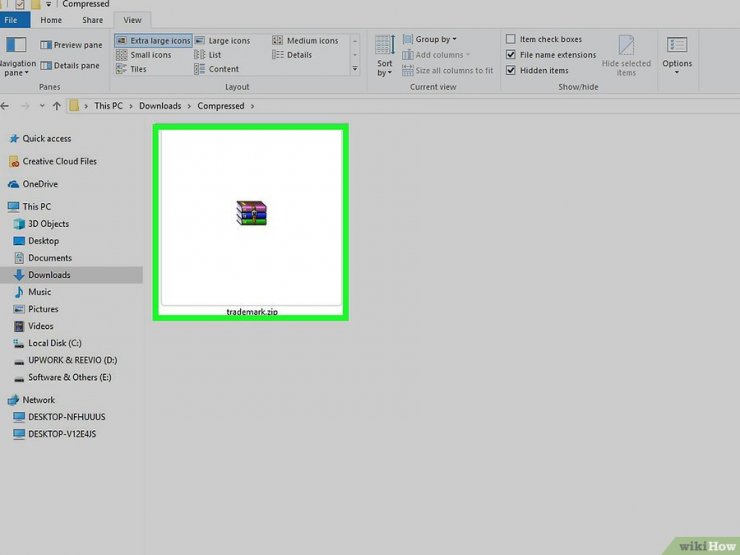Open 3D Objects folder in sidebar
This screenshot has height=555, width=740.
coord(48,224)
